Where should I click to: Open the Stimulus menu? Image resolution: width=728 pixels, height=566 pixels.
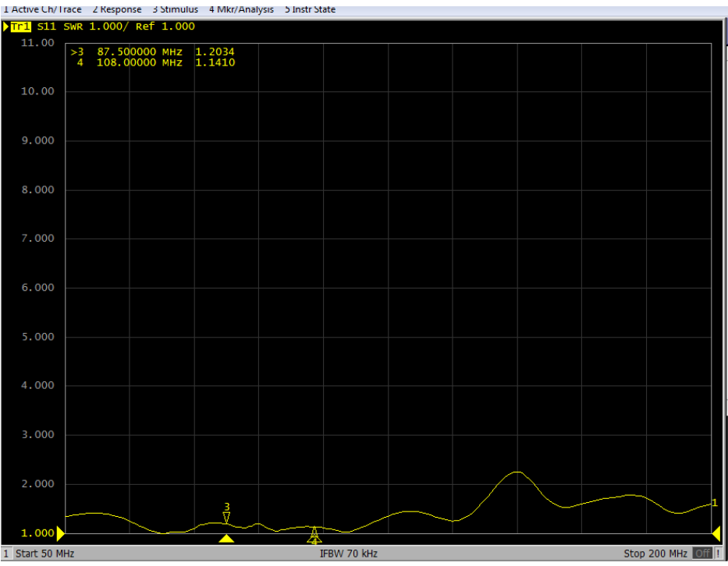pyautogui.click(x=175, y=9)
